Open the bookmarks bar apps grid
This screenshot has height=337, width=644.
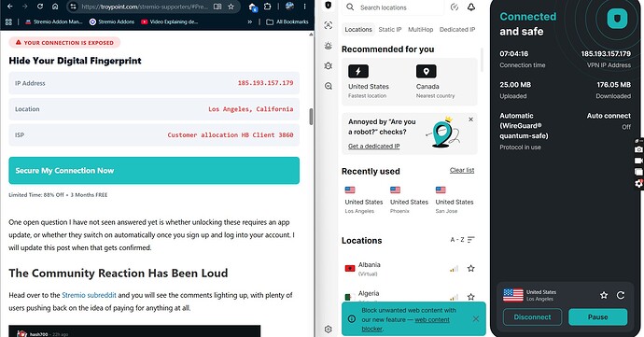pos(8,21)
